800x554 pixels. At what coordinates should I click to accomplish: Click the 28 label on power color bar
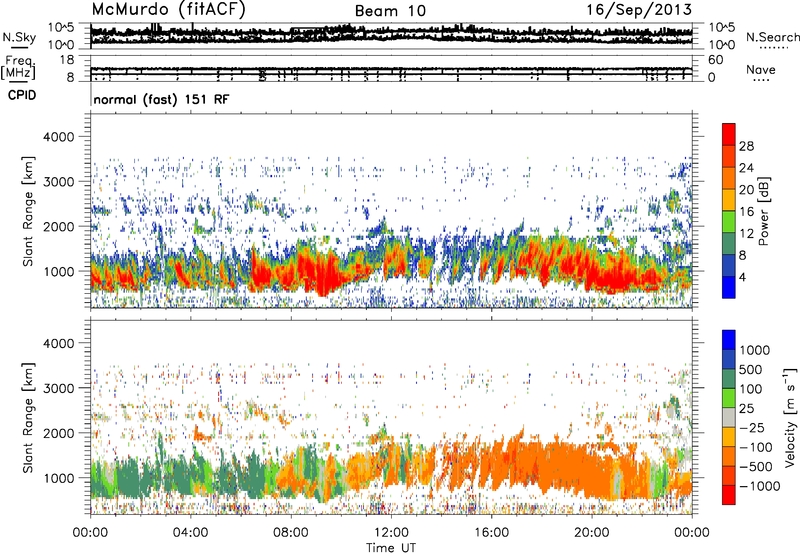point(746,146)
